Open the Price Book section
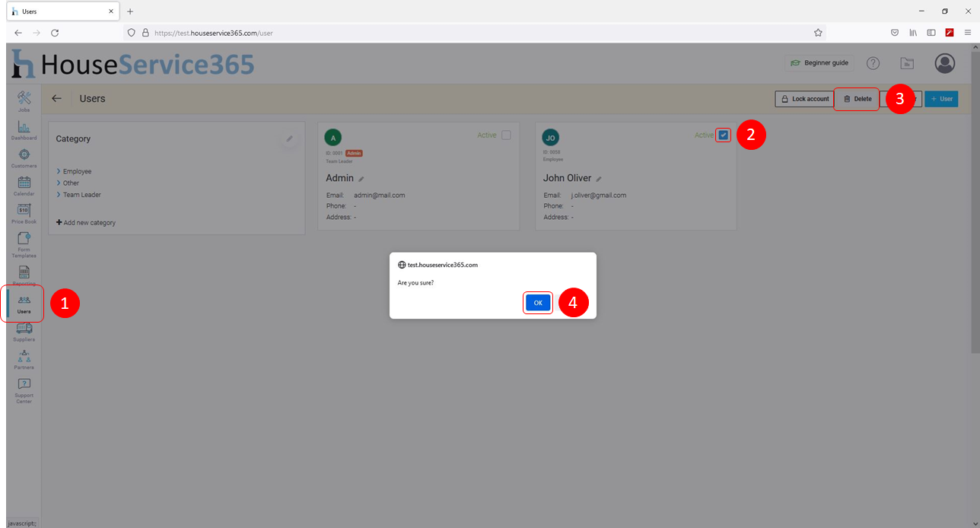This screenshot has width=980, height=528. tap(24, 214)
